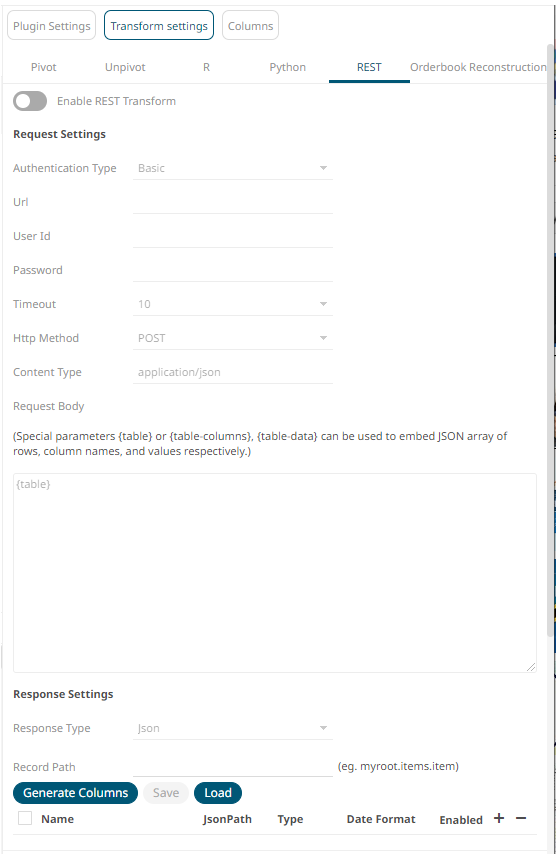Open Orderbook Reconstruction tab
559x858 pixels.
point(478,67)
